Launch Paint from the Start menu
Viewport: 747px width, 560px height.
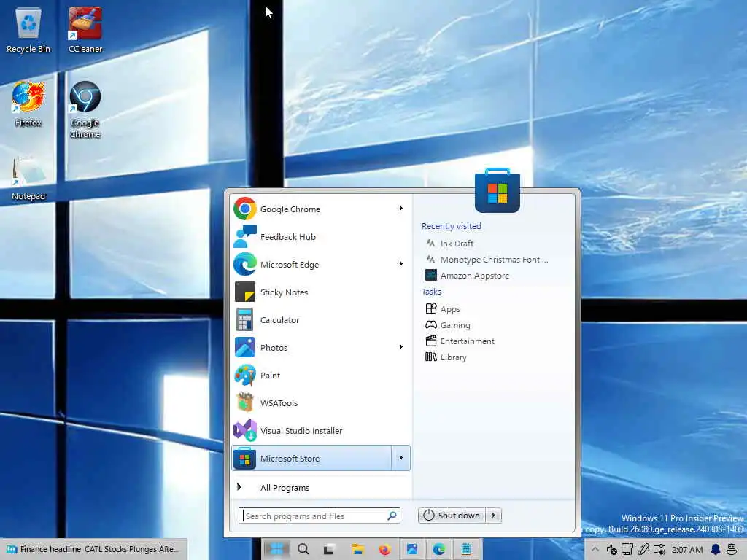pyautogui.click(x=321, y=376)
